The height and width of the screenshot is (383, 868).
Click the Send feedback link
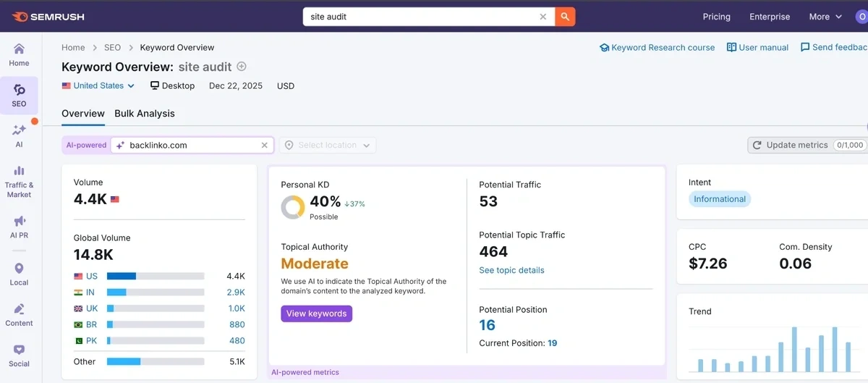(834, 47)
